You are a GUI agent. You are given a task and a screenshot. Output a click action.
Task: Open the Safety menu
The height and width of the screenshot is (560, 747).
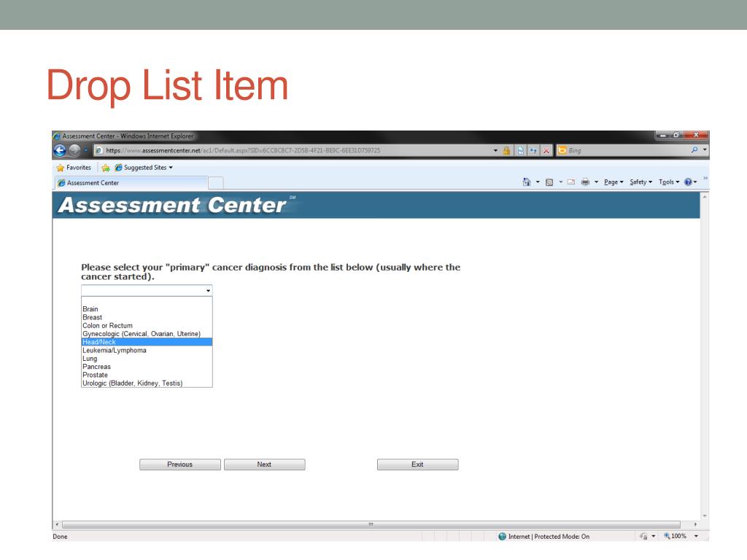(x=640, y=182)
